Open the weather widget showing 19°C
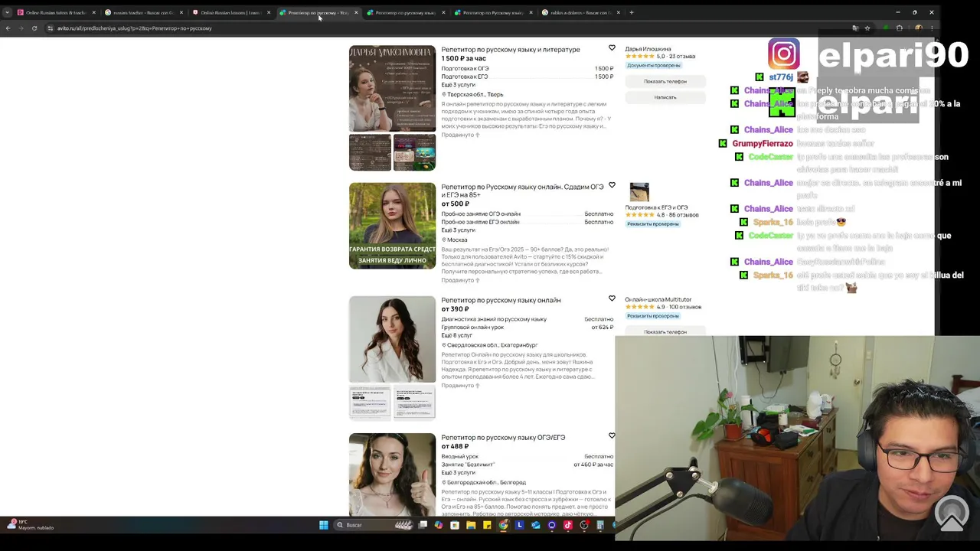Screen dimensions: 980x551 pyautogui.click(x=31, y=524)
